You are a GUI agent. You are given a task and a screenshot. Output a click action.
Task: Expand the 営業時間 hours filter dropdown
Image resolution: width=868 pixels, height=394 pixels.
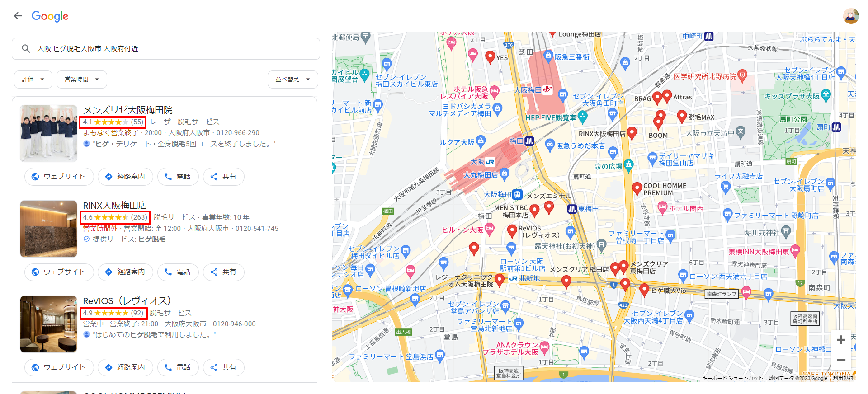(x=82, y=79)
